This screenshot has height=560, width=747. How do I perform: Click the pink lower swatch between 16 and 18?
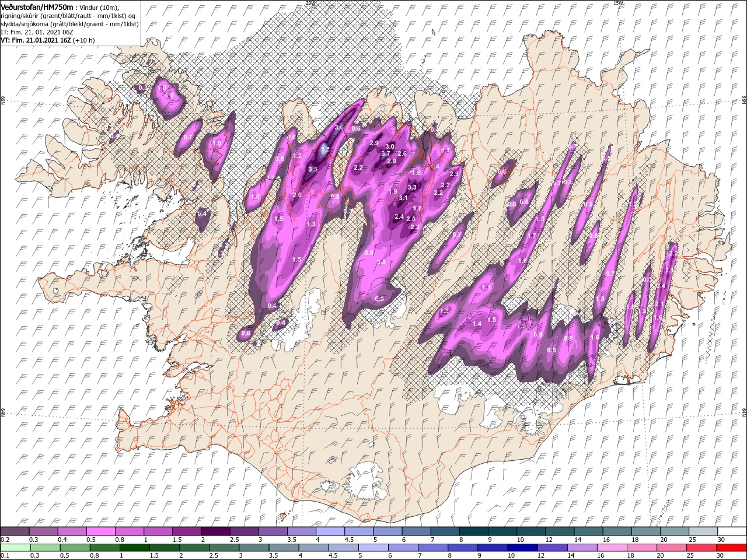pos(612,548)
